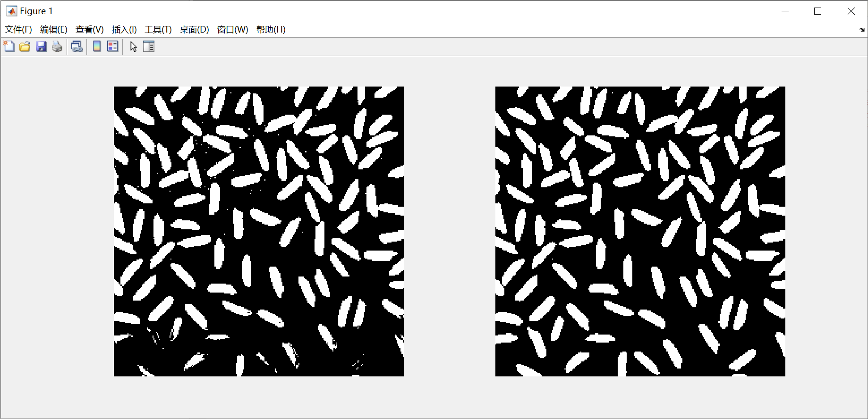Open the 插入(I) menu

click(124, 30)
